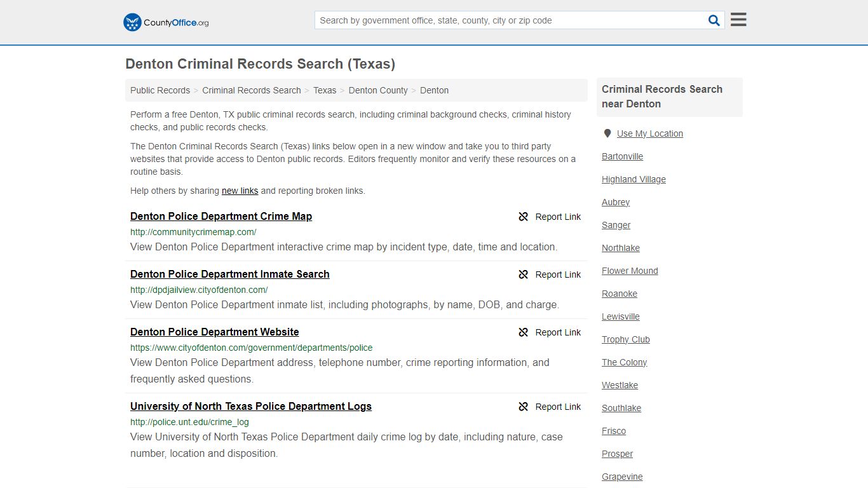Select Roanoke in sidebar
The width and height of the screenshot is (868, 488).
point(620,294)
